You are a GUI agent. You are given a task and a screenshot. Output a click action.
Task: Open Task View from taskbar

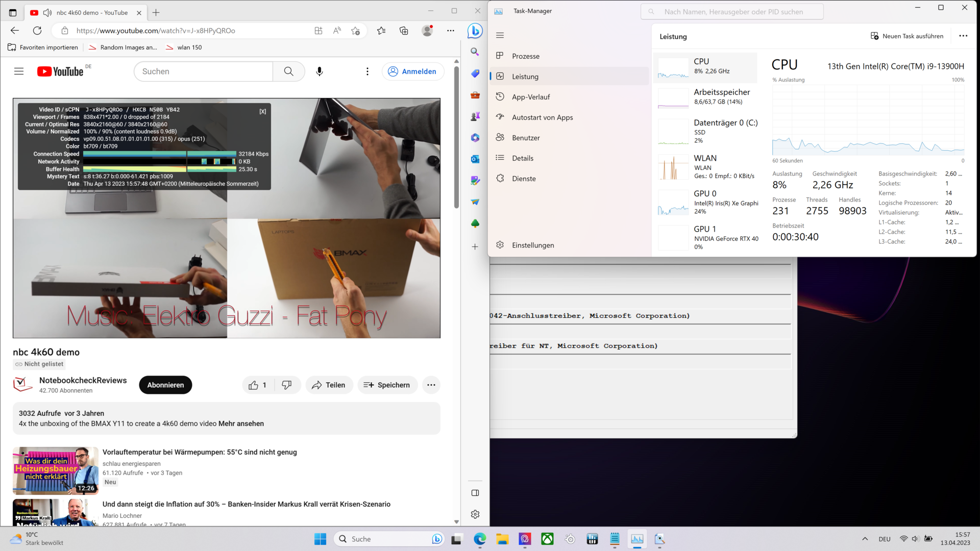point(456,539)
